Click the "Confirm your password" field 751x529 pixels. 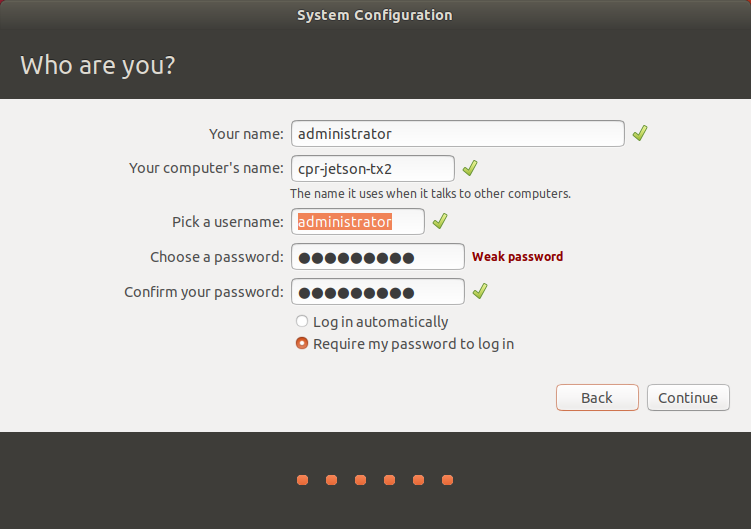click(x=377, y=292)
